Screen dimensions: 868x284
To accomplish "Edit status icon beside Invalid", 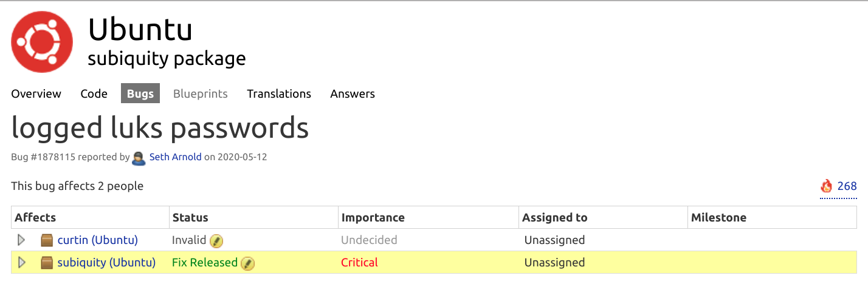I will (x=216, y=241).
